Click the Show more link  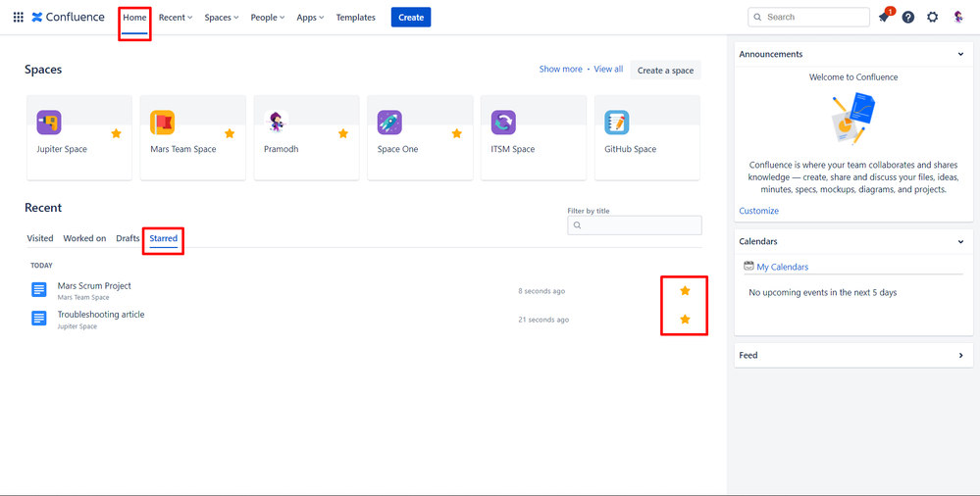[560, 69]
